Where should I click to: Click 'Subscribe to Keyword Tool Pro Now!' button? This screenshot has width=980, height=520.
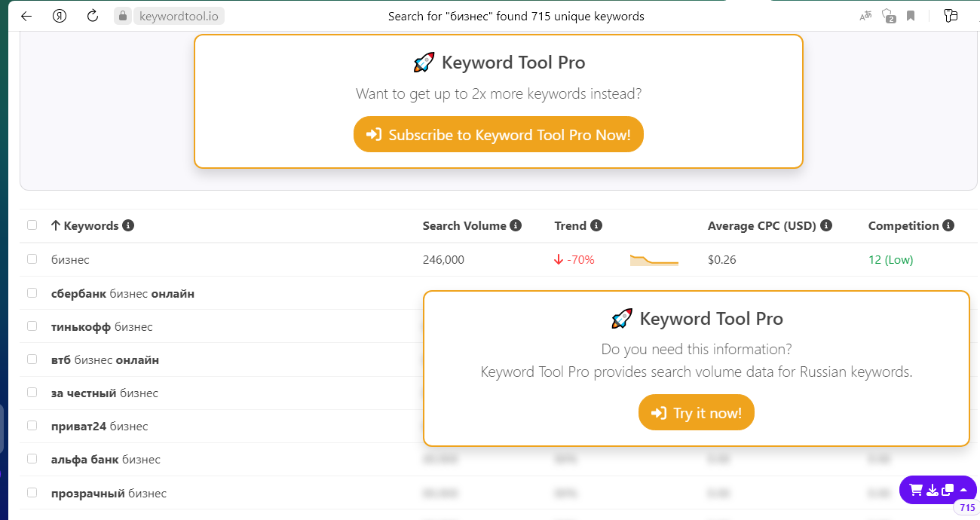pyautogui.click(x=498, y=134)
